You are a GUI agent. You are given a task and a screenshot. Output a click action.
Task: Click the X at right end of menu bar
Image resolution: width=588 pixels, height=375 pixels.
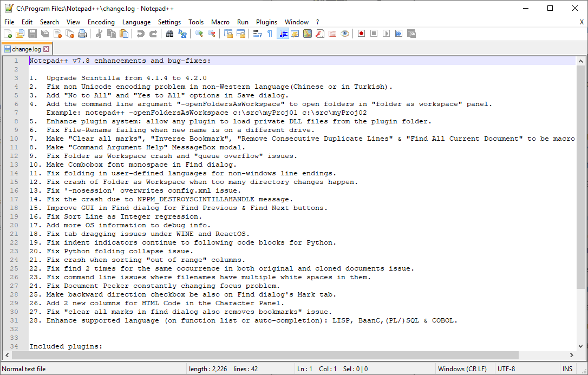[582, 22]
